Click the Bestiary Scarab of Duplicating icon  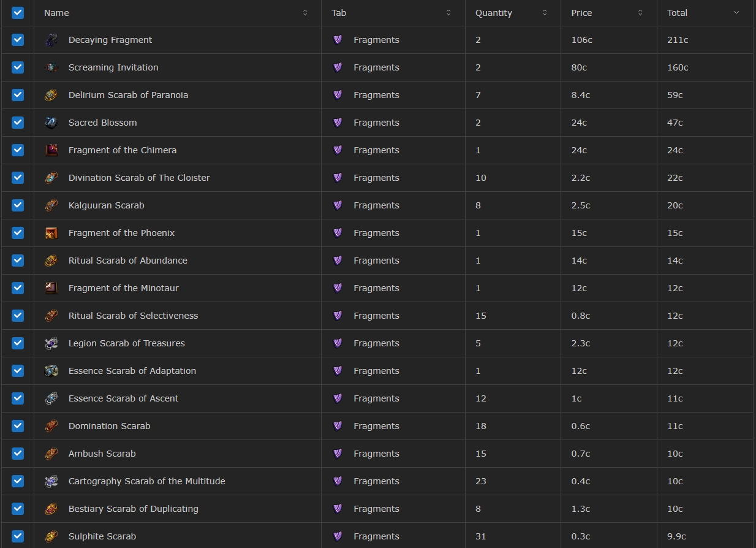[x=51, y=509]
